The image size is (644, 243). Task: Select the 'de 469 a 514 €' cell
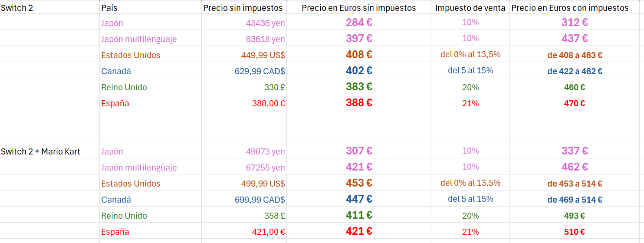[575, 200]
